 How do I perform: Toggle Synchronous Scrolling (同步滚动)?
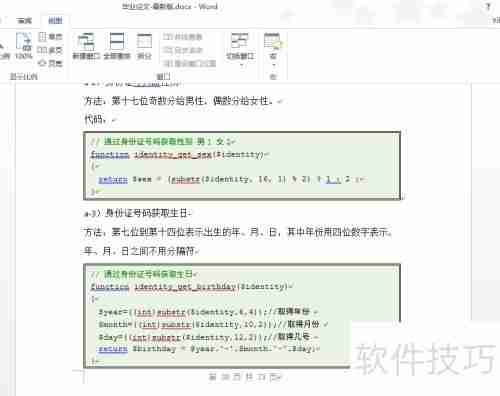[x=183, y=50]
